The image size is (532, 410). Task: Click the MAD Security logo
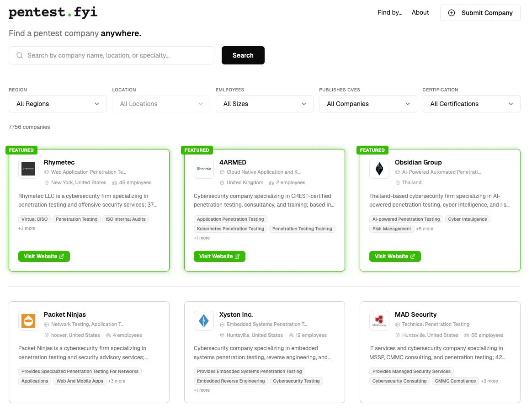(379, 321)
